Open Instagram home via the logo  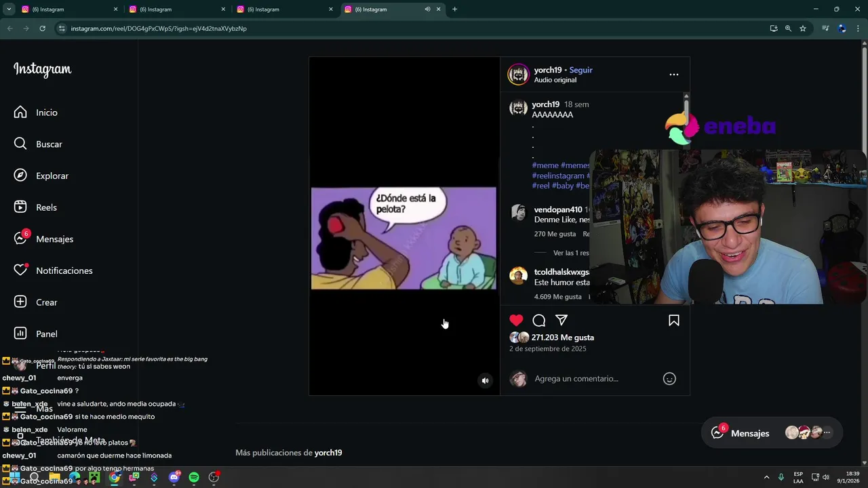(42, 69)
